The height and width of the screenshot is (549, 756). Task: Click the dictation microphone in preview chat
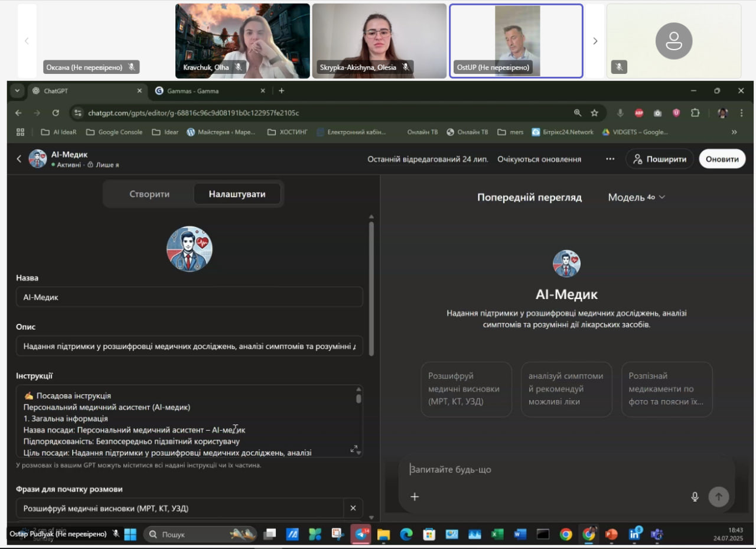tap(695, 496)
